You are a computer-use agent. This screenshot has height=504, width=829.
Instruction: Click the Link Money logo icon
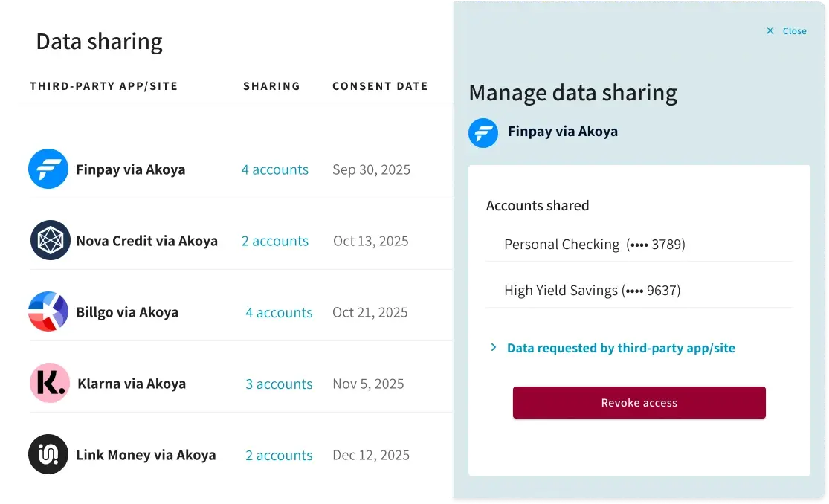pos(48,454)
